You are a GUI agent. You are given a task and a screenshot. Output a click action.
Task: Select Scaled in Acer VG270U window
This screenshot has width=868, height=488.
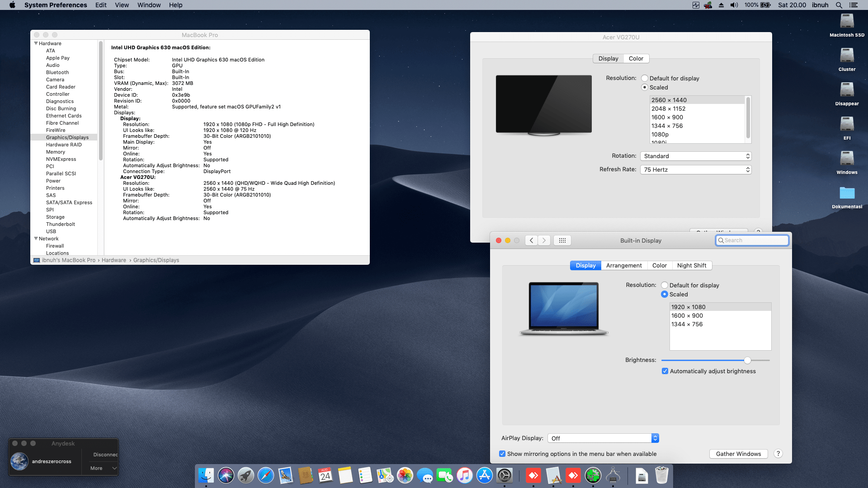point(645,87)
